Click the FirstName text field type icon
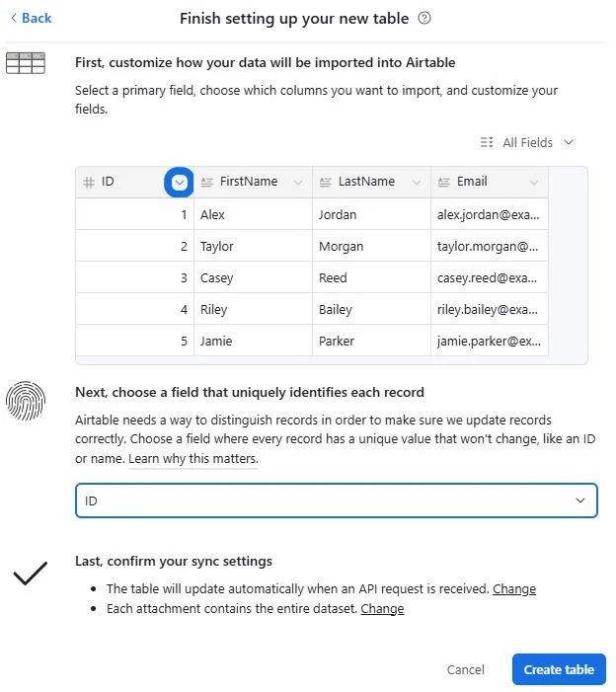 pyautogui.click(x=207, y=183)
